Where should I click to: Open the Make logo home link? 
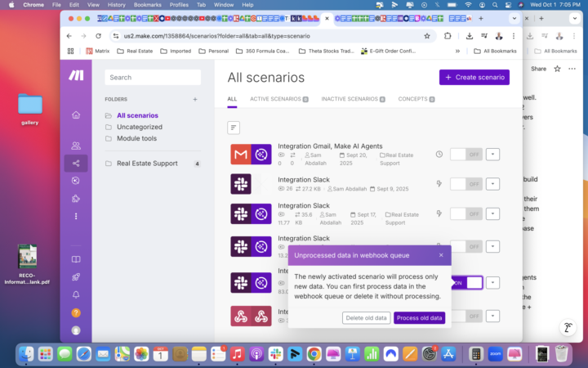pos(76,75)
